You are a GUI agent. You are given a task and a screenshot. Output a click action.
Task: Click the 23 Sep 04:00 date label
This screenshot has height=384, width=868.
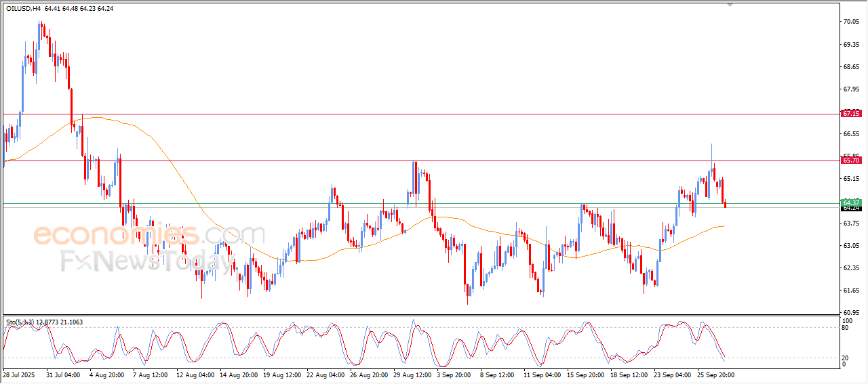coord(672,375)
